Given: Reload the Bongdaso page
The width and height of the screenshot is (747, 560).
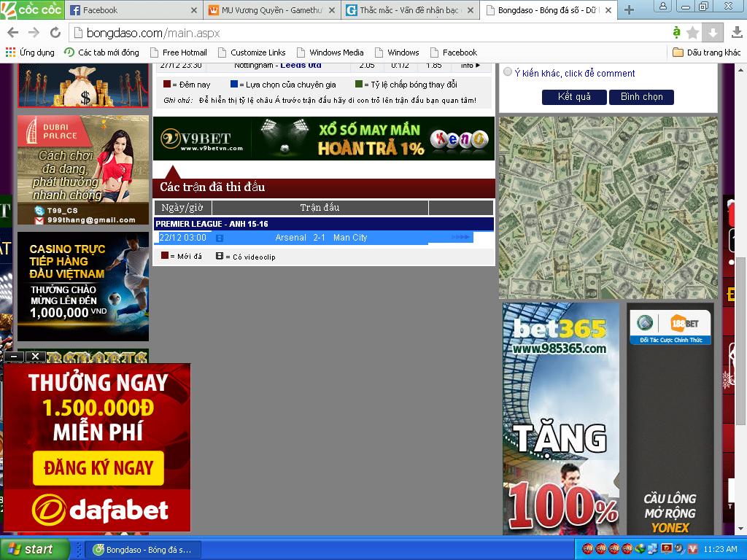Looking at the screenshot, I should coord(55,32).
